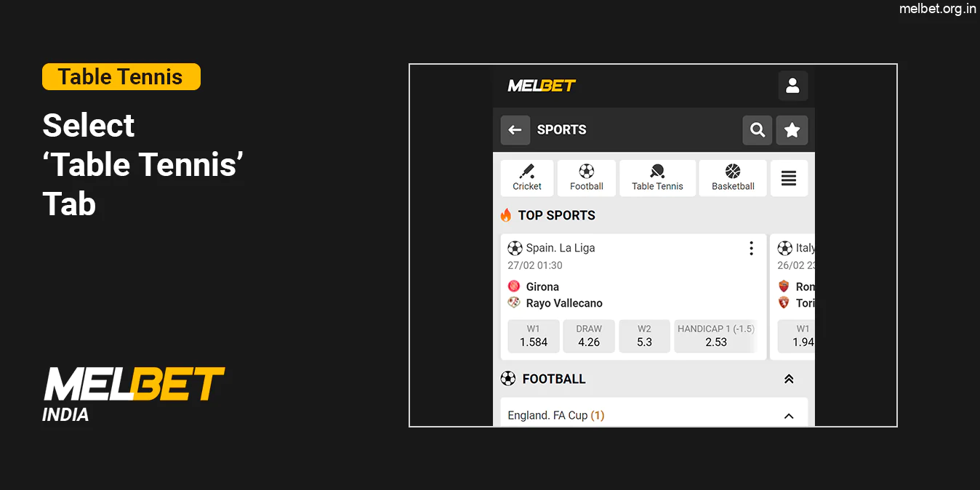
Task: Open the full sports list hamburger icon
Action: 789,177
